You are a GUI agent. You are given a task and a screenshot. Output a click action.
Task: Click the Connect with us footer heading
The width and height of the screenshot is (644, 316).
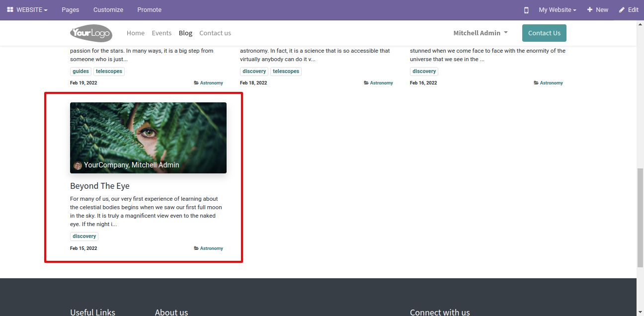pos(440,312)
